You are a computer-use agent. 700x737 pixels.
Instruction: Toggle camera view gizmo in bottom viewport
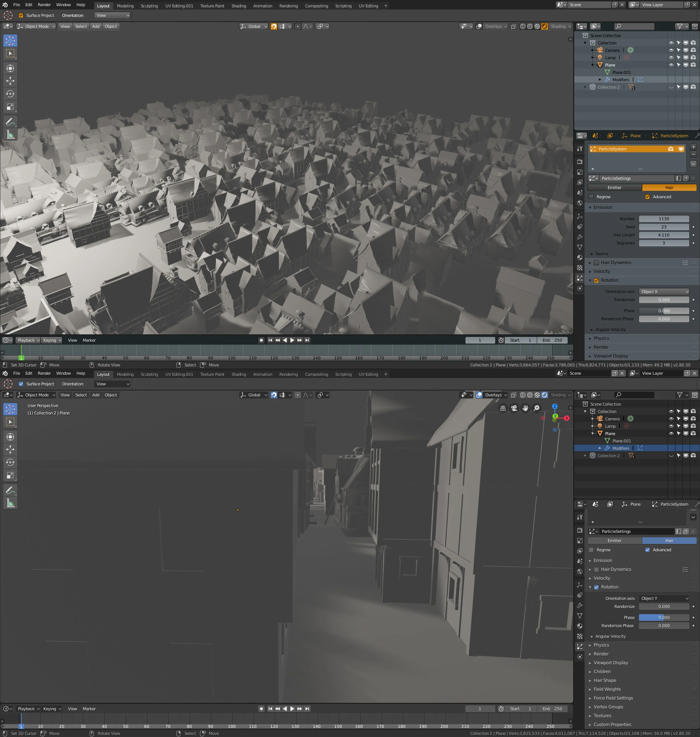[514, 408]
